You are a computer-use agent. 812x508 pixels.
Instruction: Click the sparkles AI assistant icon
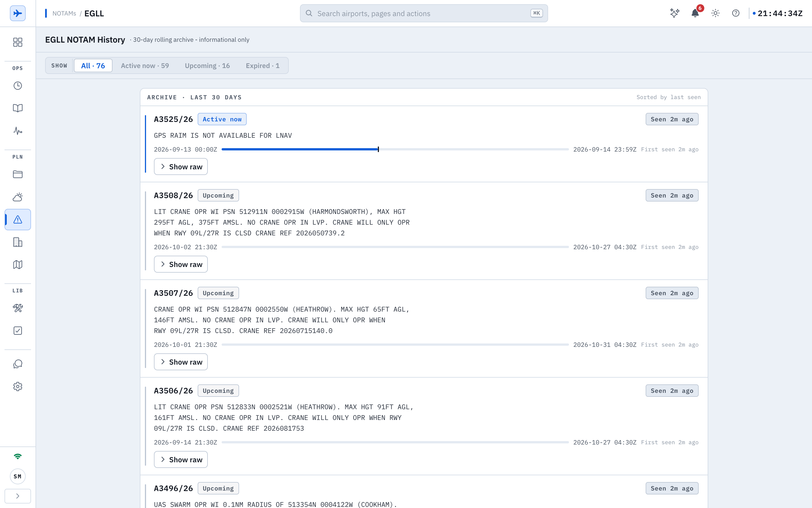[x=675, y=14]
